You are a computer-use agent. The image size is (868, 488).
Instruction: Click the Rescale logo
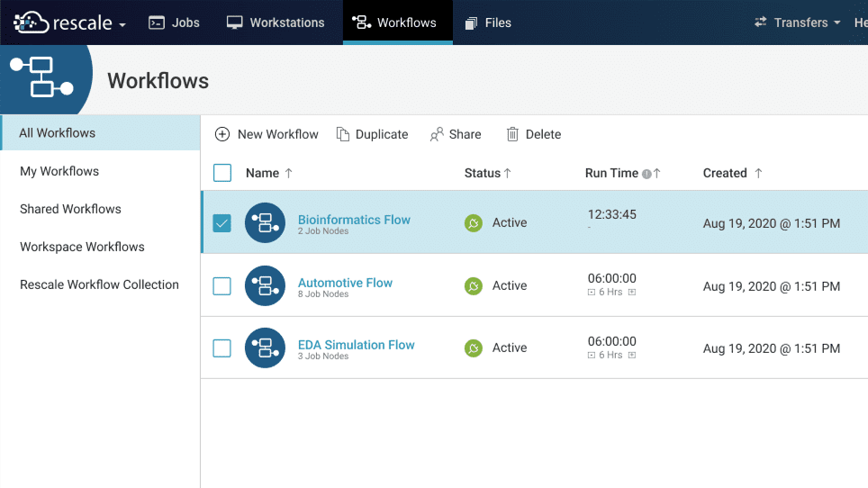click(63, 23)
